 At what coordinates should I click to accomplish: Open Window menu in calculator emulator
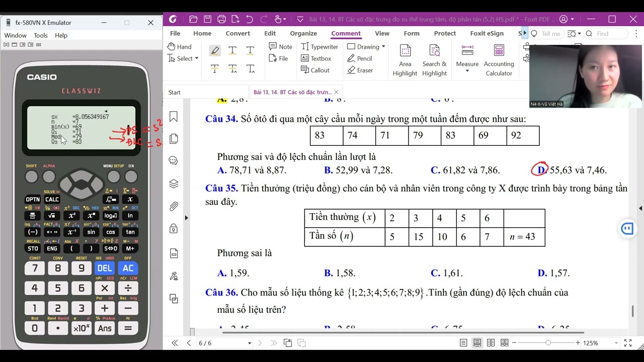[x=15, y=36]
